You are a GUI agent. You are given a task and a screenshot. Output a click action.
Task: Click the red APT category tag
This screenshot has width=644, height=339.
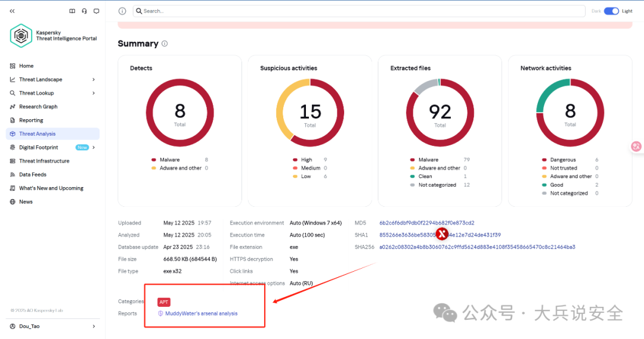(x=163, y=302)
